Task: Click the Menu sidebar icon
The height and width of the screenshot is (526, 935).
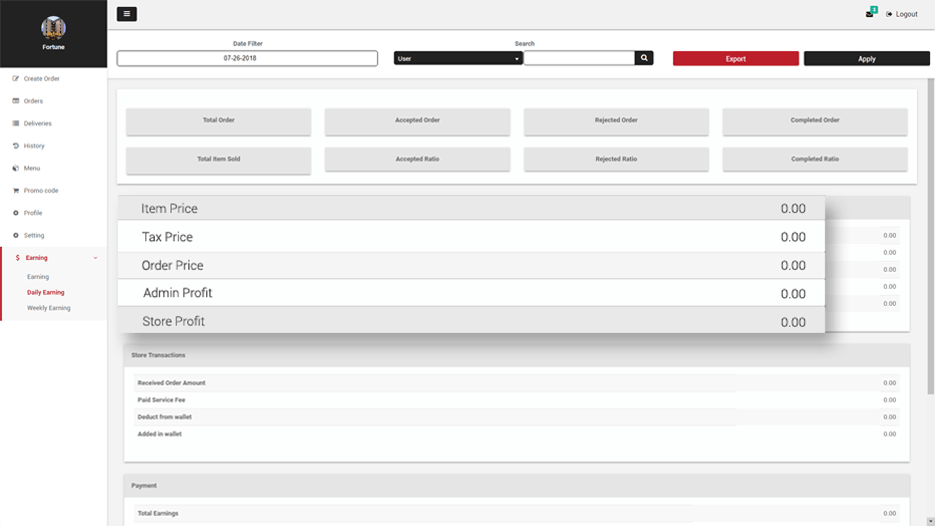Action: pyautogui.click(x=16, y=168)
